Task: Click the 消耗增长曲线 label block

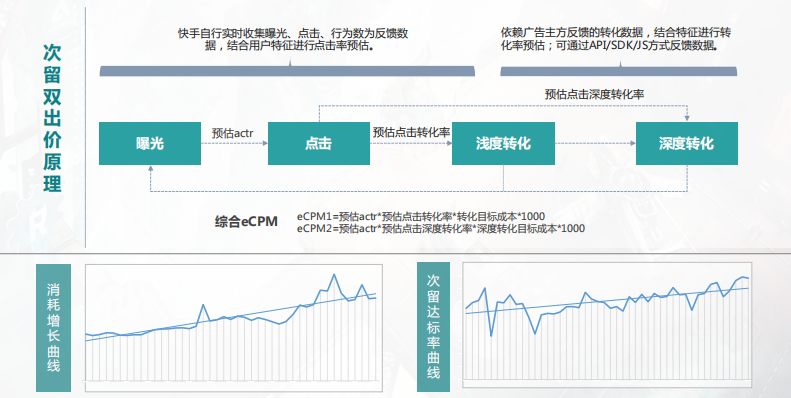Action: click(x=53, y=328)
